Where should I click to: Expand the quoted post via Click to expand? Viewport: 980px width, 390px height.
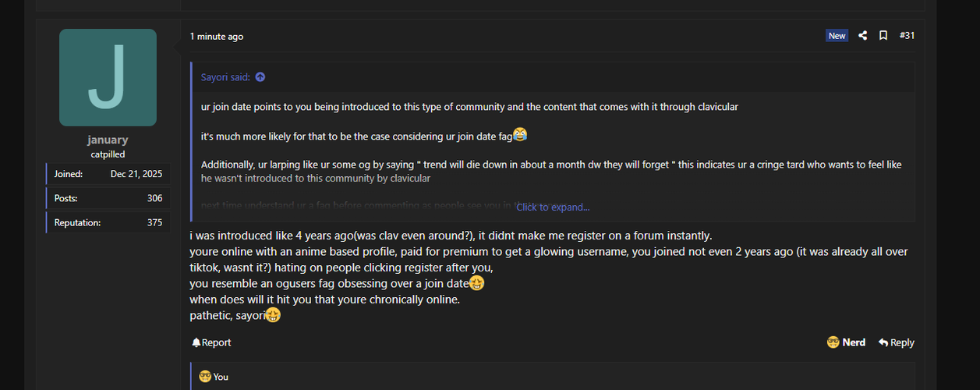pyautogui.click(x=553, y=207)
